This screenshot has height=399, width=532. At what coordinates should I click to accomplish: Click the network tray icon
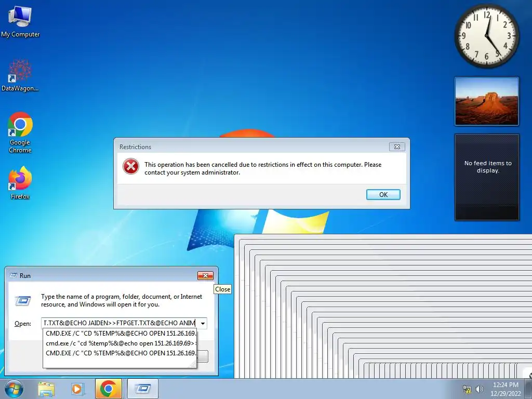click(467, 389)
